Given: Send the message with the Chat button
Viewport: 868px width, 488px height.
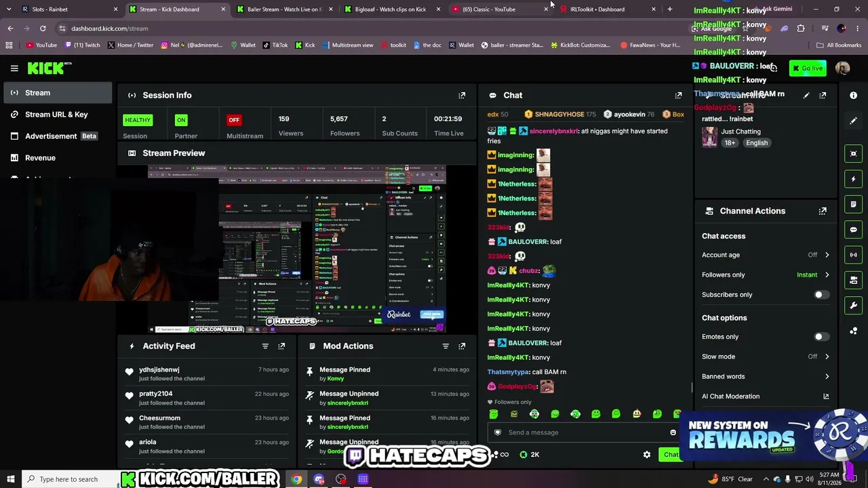Looking at the screenshot, I should click(670, 455).
